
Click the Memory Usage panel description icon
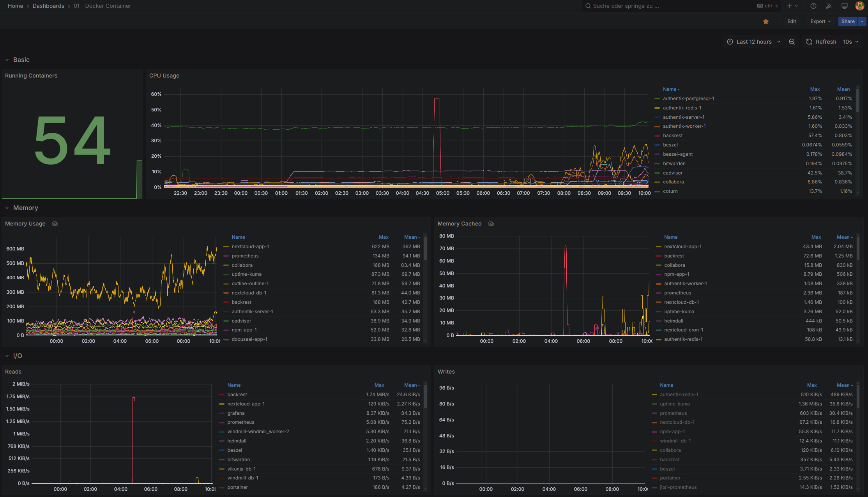(55, 224)
